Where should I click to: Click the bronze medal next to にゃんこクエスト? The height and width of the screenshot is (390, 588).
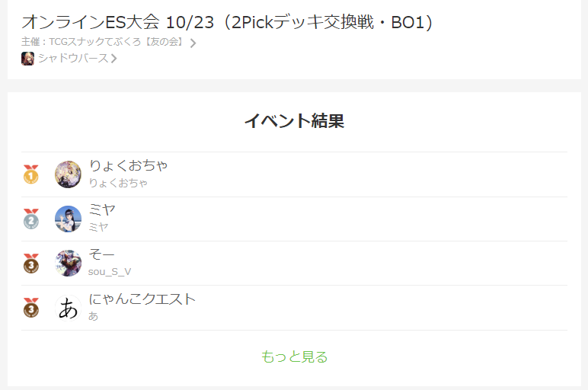tap(31, 308)
